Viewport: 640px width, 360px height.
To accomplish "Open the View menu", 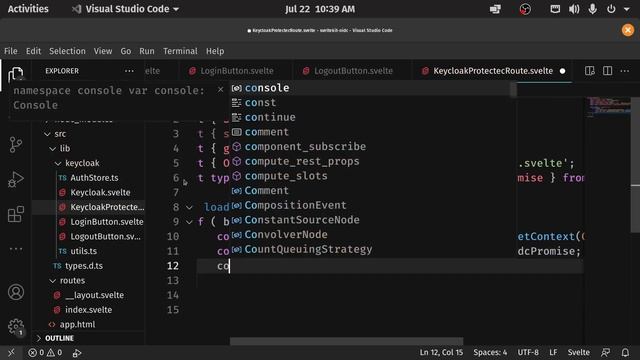I will pos(103,51).
